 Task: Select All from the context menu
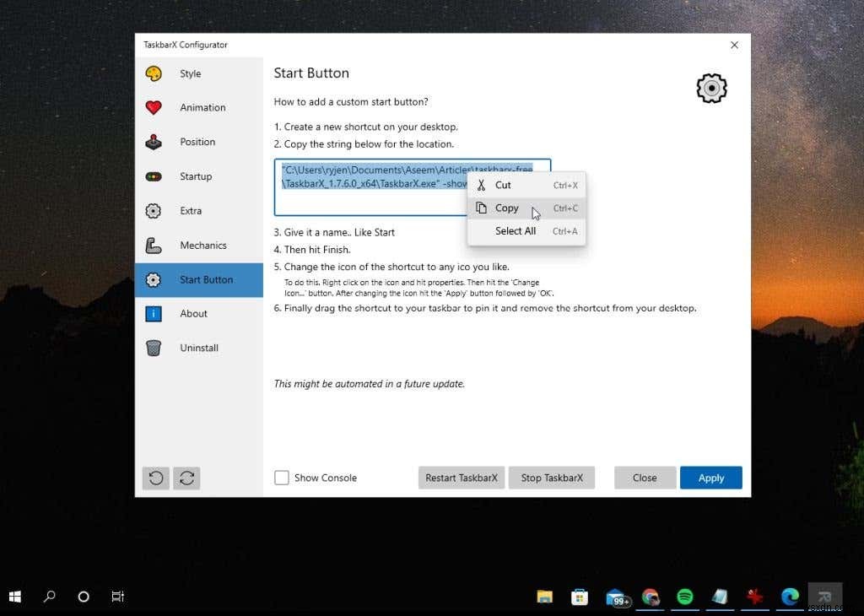515,230
